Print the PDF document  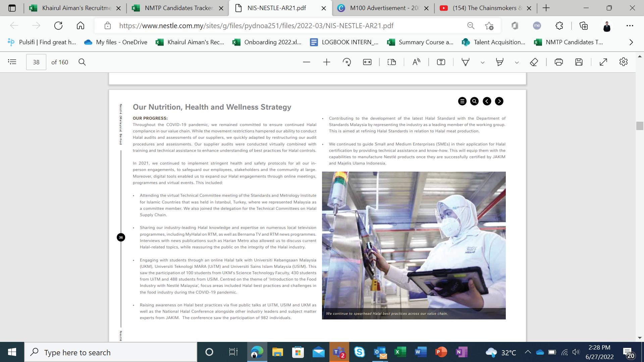(559, 62)
